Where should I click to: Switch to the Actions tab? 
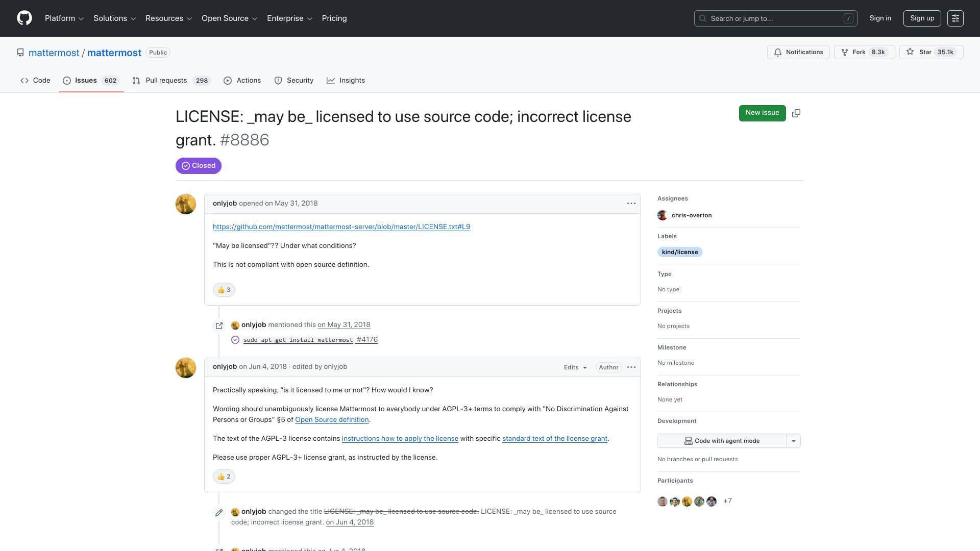click(x=242, y=81)
